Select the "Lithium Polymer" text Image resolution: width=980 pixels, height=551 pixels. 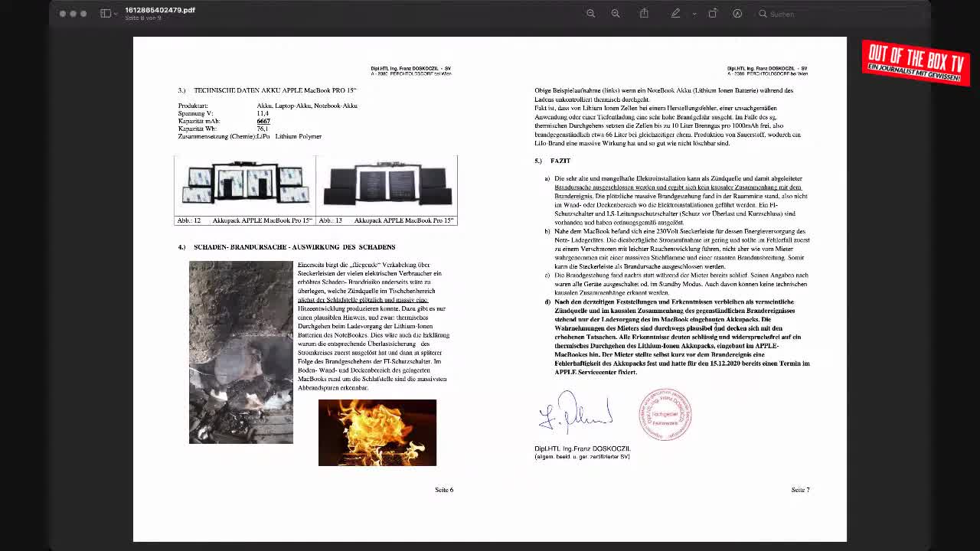[x=299, y=136]
